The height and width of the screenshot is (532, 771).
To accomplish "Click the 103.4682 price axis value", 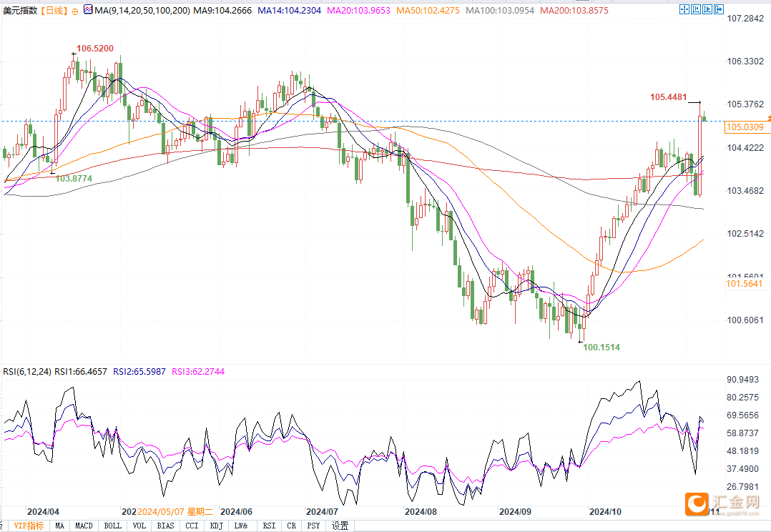I will [x=745, y=190].
